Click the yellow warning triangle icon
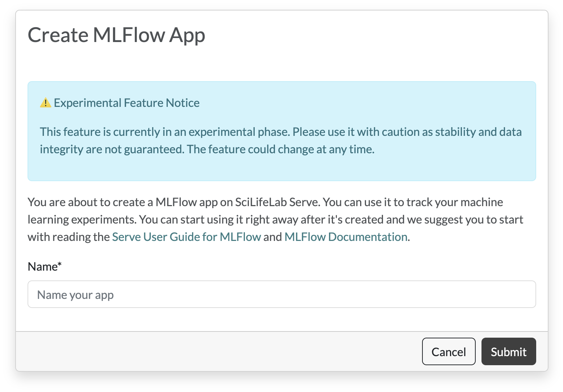The height and width of the screenshot is (392, 563). [x=45, y=103]
